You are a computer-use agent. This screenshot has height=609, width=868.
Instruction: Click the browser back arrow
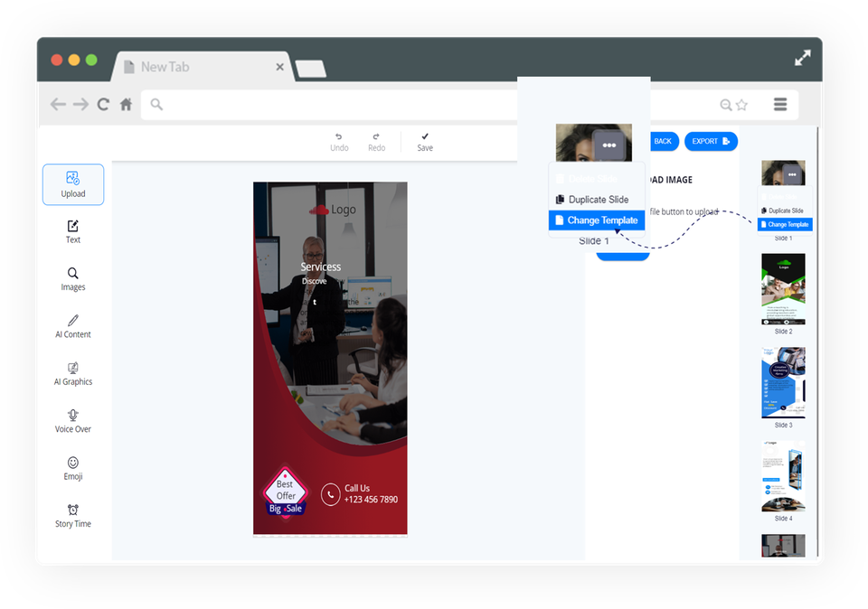coord(58,104)
